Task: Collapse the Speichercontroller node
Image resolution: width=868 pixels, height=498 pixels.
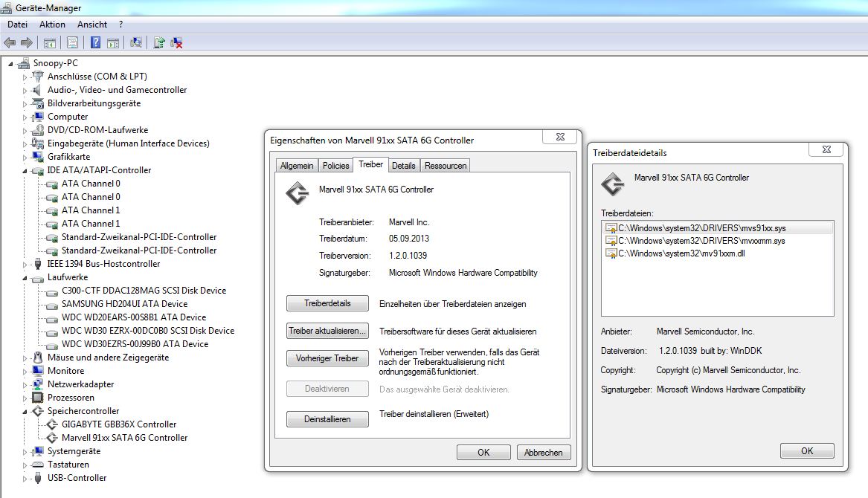Action: click(x=25, y=413)
